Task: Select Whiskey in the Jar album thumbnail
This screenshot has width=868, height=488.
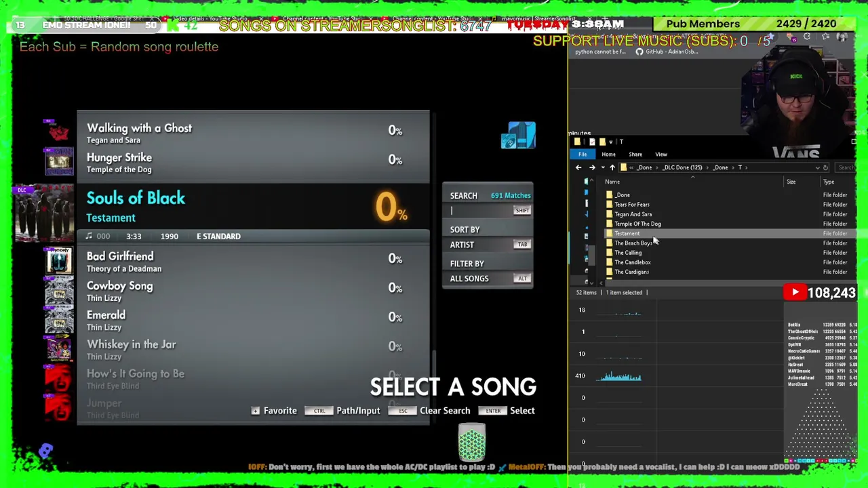Action: [x=59, y=348]
